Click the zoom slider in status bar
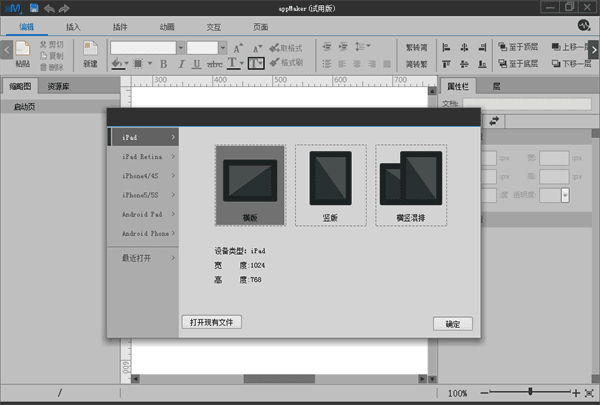The width and height of the screenshot is (600, 405). click(x=530, y=393)
